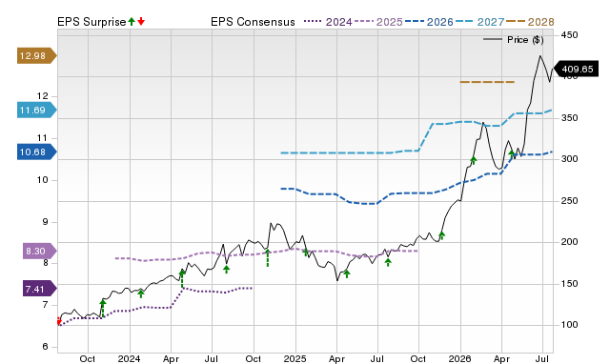Click the 450 label on price axis
The image size is (610, 364).
point(569,35)
